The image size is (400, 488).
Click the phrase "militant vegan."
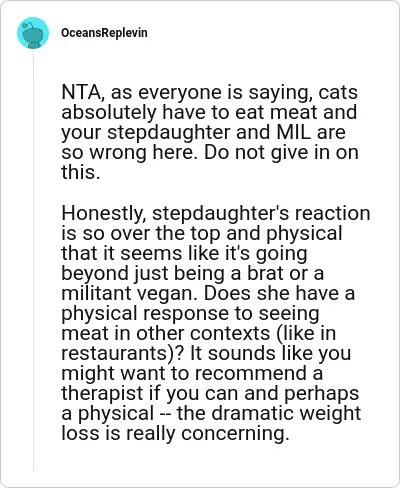coord(130,293)
